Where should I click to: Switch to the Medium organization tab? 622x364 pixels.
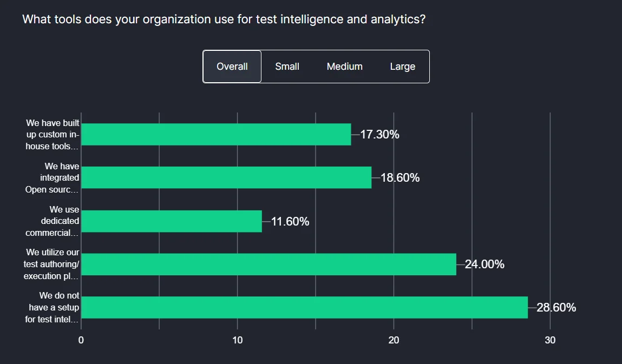point(344,66)
